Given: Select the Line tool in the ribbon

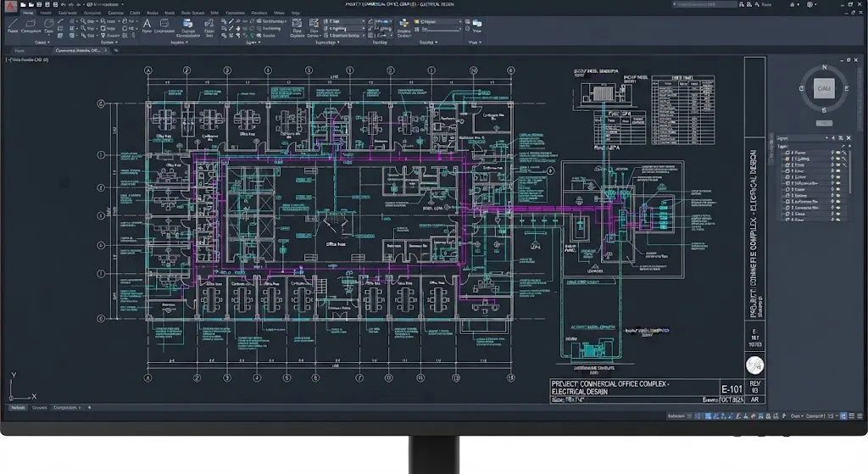Looking at the screenshot, I should [x=13, y=25].
